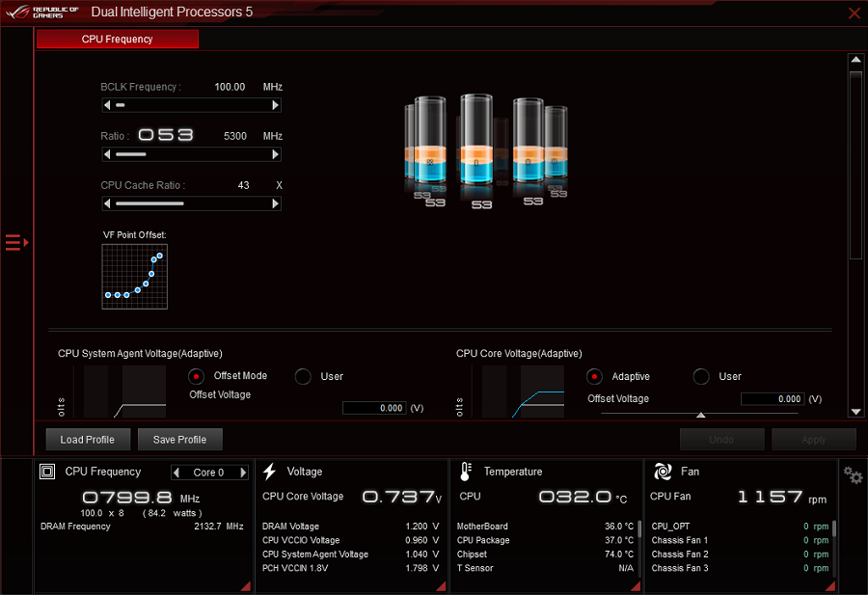Select User mode for CPU Core Voltage

[701, 376]
